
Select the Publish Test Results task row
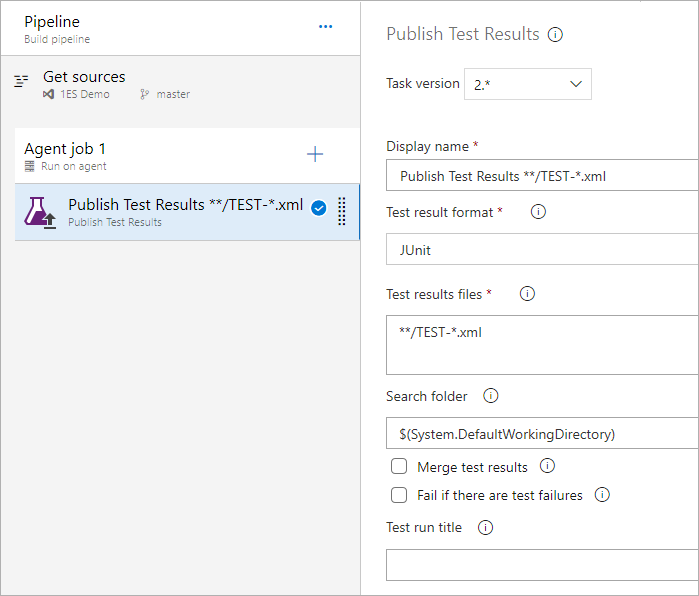(x=185, y=211)
